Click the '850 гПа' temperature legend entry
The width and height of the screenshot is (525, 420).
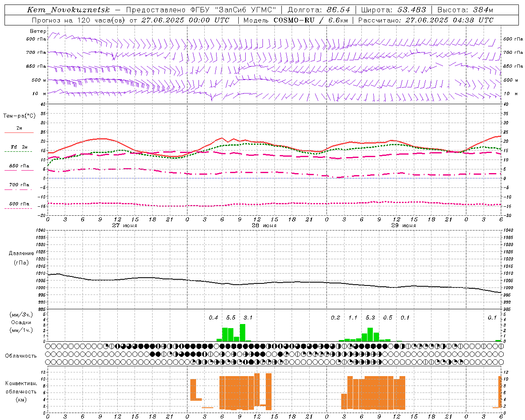19,166
